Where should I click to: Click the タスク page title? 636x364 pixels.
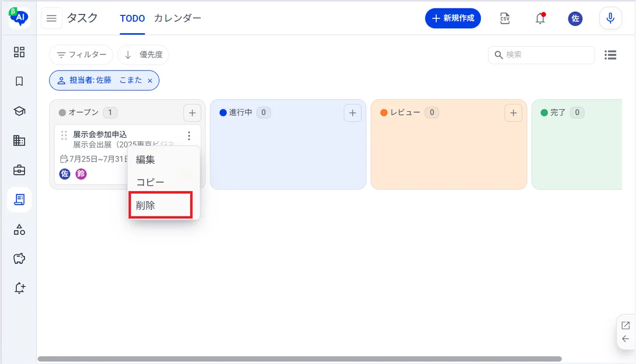click(x=82, y=18)
